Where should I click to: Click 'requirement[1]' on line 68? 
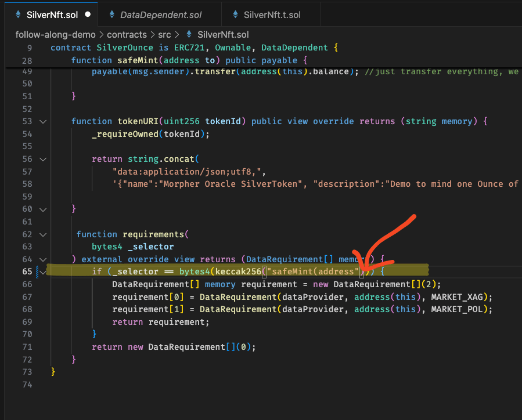point(148,309)
